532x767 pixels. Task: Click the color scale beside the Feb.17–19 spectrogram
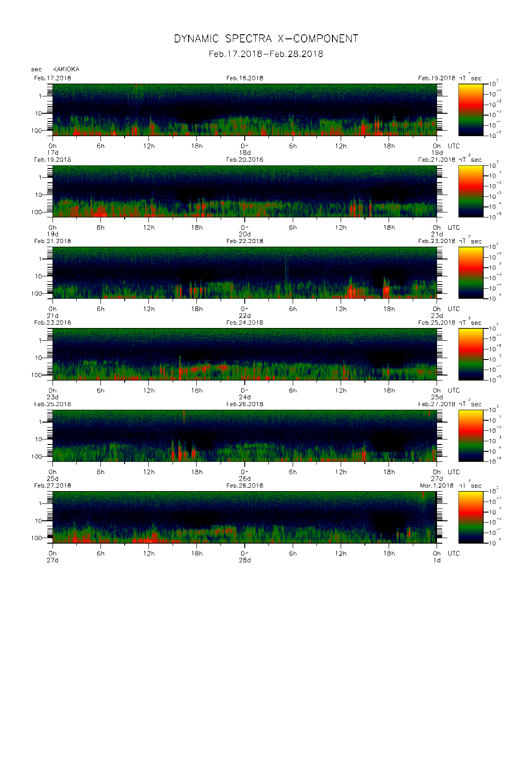(x=471, y=110)
